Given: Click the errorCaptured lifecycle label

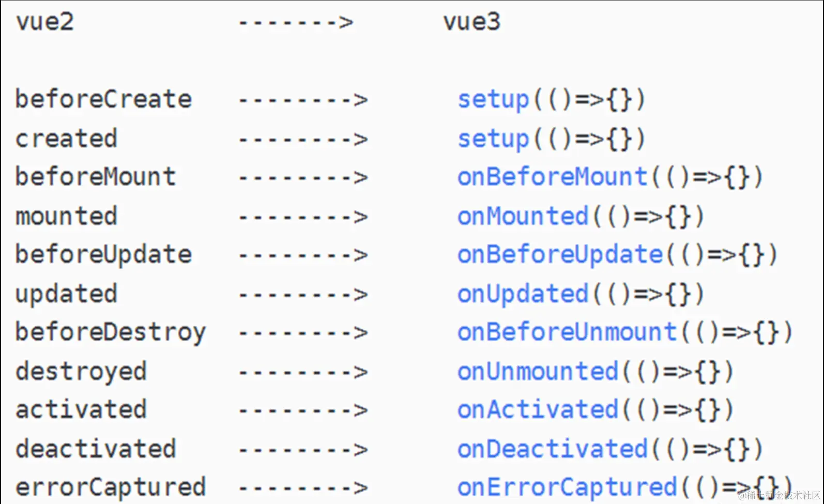Looking at the screenshot, I should (x=111, y=487).
